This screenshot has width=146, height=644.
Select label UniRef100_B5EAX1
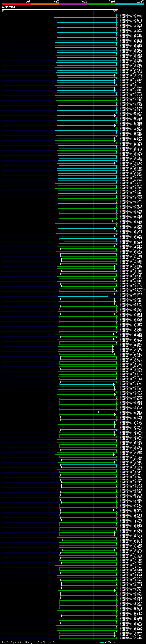[x=131, y=364]
